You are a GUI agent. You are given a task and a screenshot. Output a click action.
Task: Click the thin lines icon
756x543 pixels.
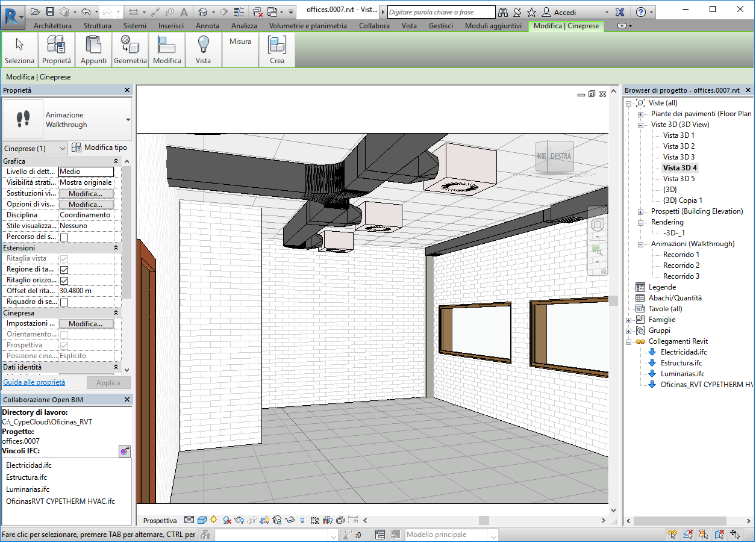point(239,12)
